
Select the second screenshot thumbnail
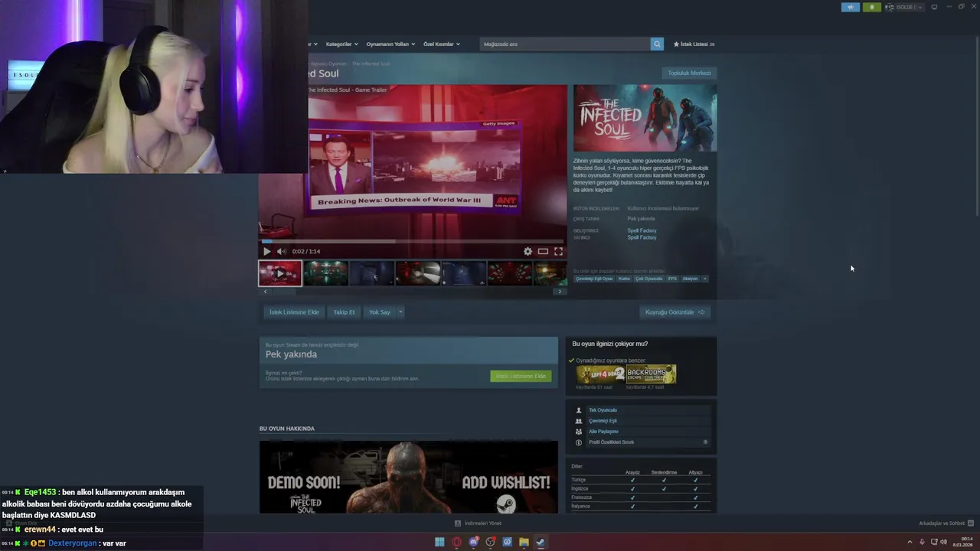pos(325,273)
